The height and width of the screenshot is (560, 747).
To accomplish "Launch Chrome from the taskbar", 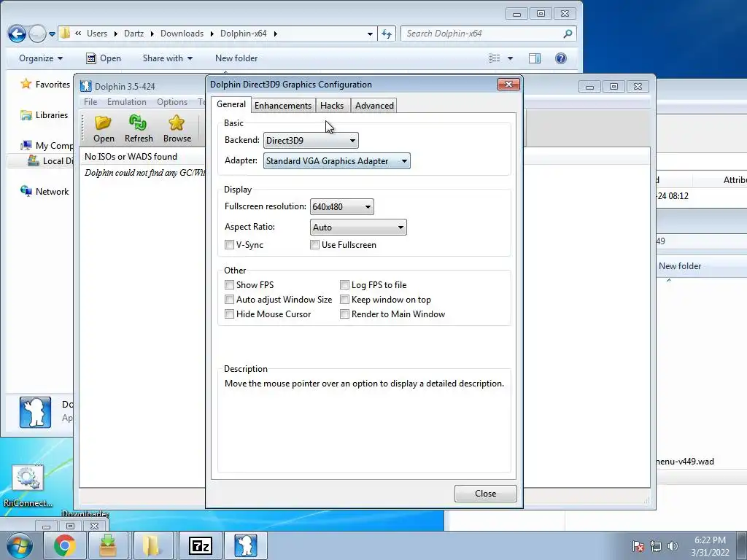I will [64, 545].
